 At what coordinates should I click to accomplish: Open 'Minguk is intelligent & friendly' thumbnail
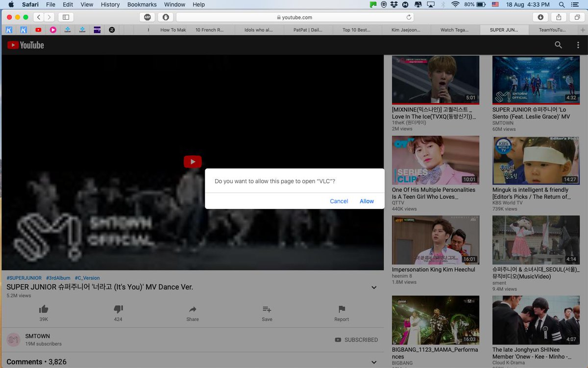click(x=536, y=160)
